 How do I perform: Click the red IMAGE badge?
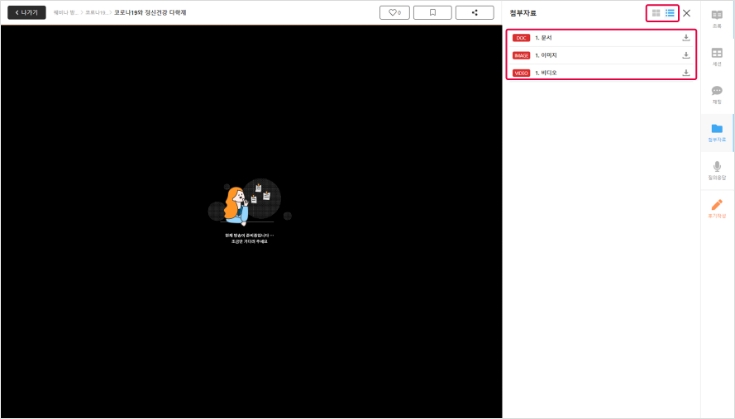coord(521,55)
